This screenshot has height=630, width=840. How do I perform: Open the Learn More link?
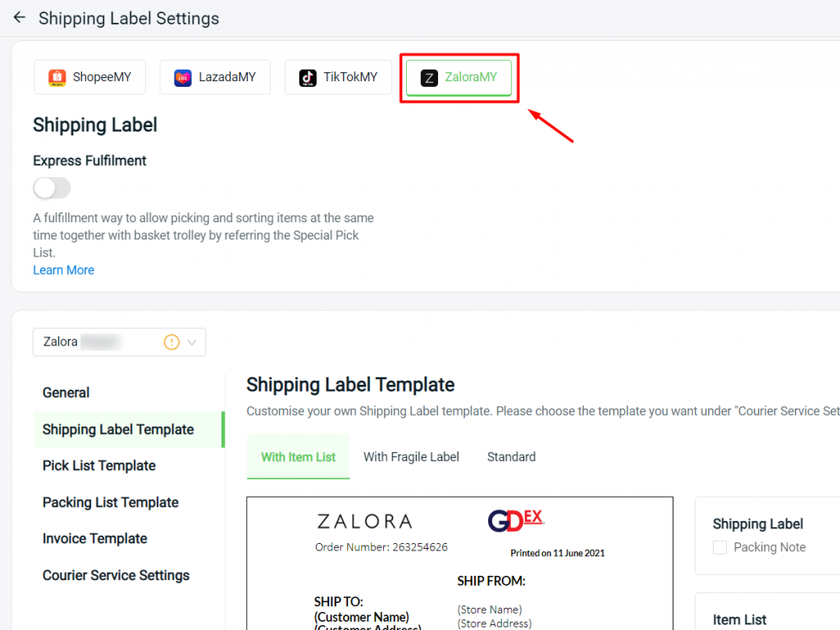click(64, 270)
